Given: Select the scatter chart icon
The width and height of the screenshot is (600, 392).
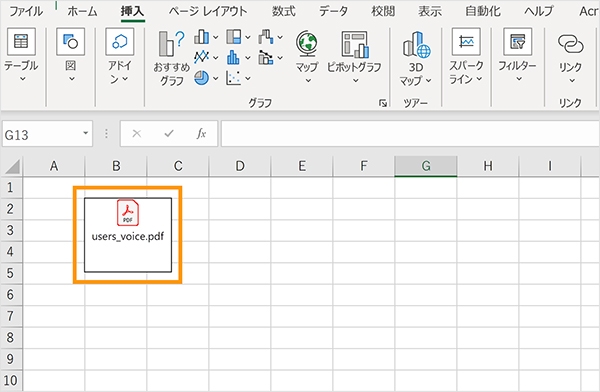Looking at the screenshot, I should pos(233,78).
